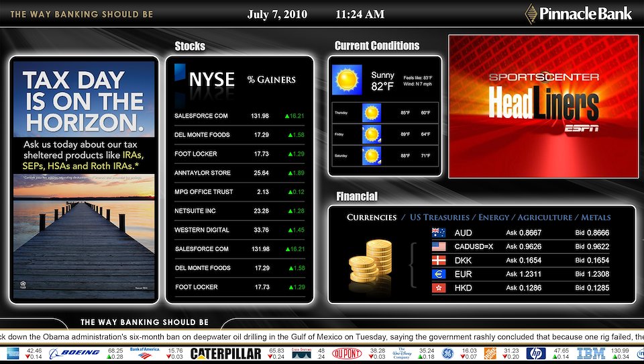
Task: Click the Wind: N 7 mph text
Action: click(x=418, y=85)
